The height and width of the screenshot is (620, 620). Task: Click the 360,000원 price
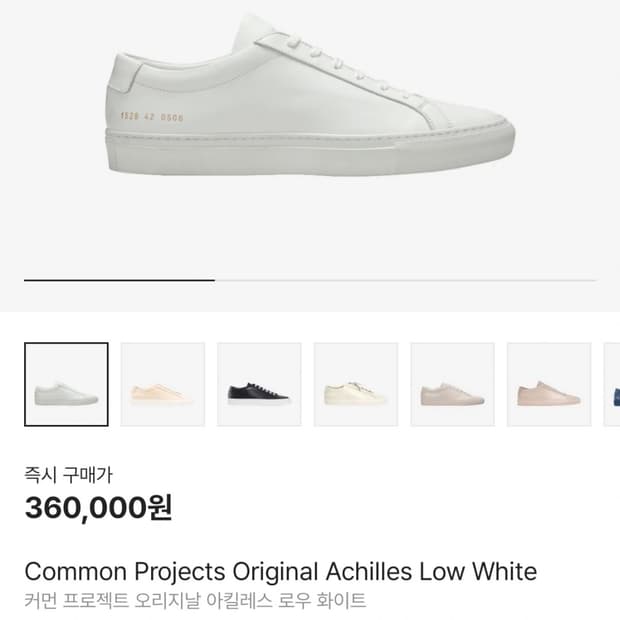pyautogui.click(x=98, y=508)
